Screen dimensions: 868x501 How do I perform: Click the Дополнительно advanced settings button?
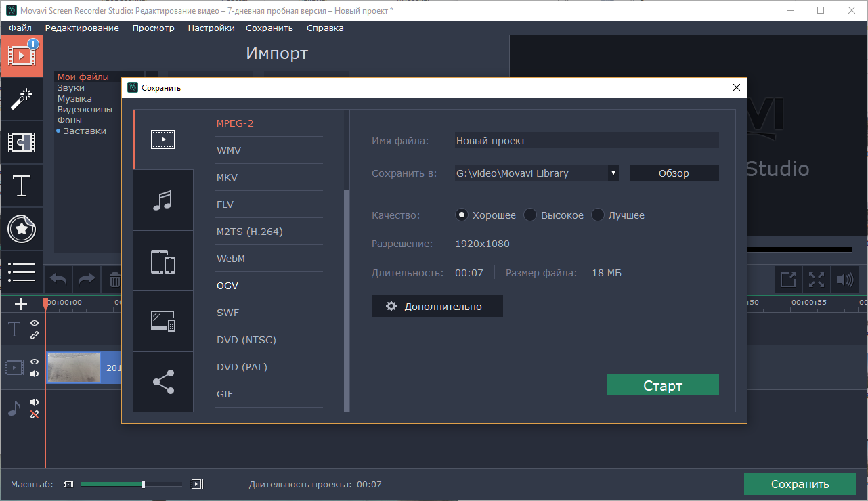pyautogui.click(x=437, y=306)
